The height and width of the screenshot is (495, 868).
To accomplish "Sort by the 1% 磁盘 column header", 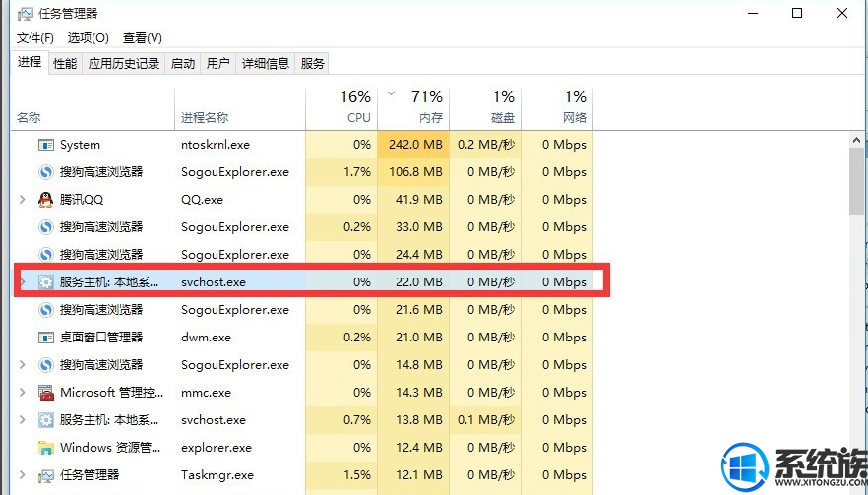I will pyautogui.click(x=485, y=108).
